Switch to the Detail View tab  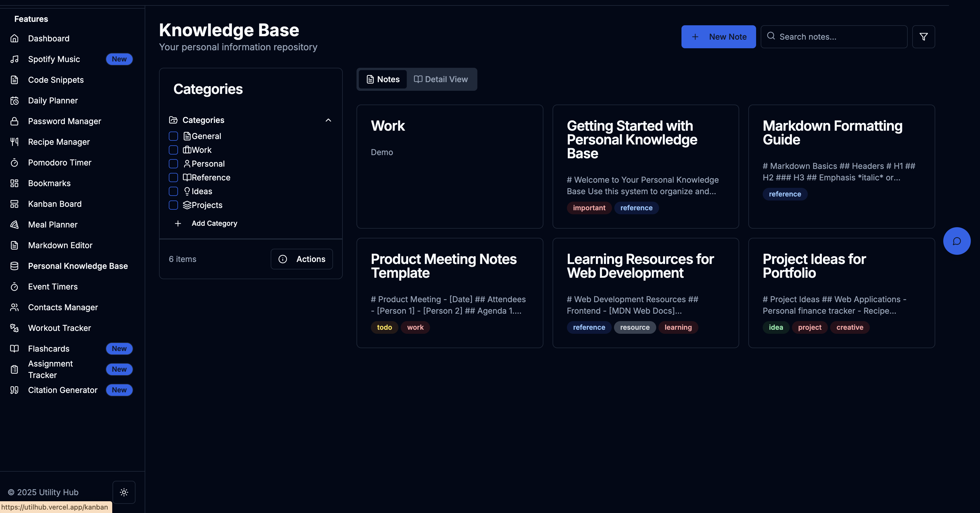441,79
